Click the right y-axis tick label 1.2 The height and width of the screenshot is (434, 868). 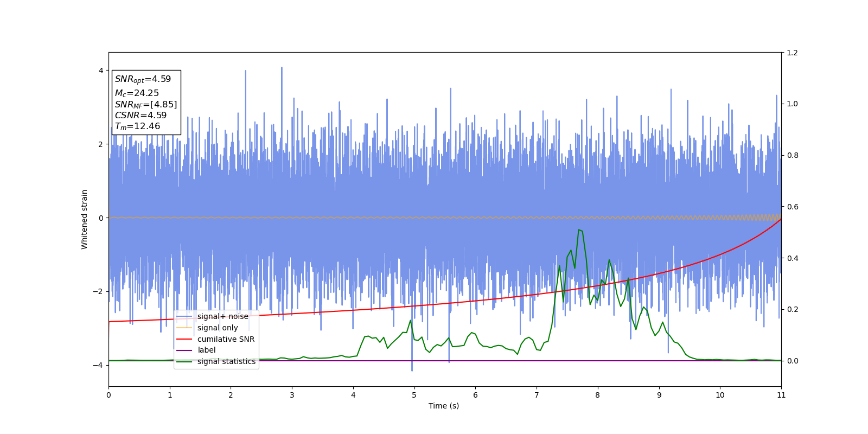pos(792,53)
